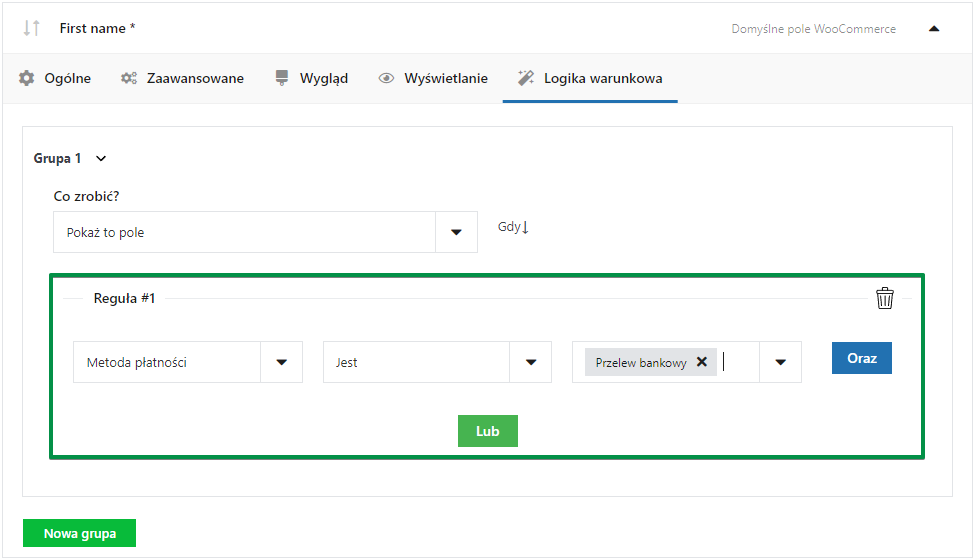Screen dimensions: 974x559
Task: Click the Oraz button
Action: [x=862, y=358]
